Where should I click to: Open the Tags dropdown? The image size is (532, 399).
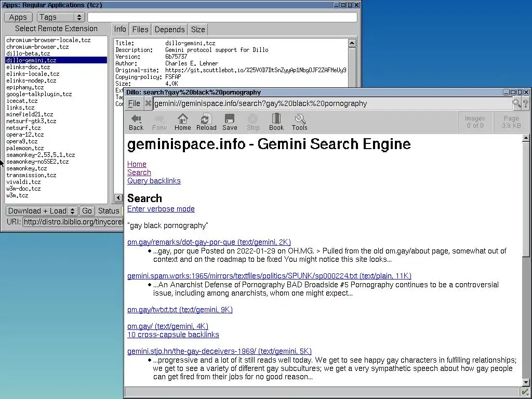coord(61,17)
